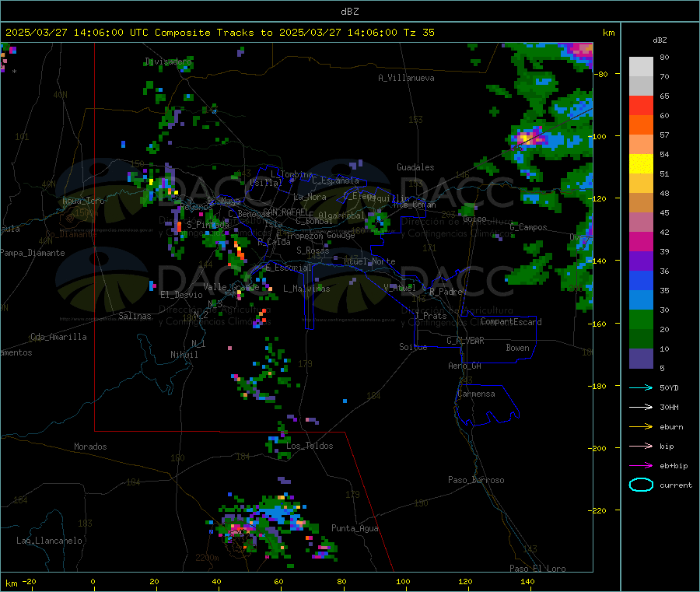Select the magenta 39 dBZ color swatch

[641, 241]
